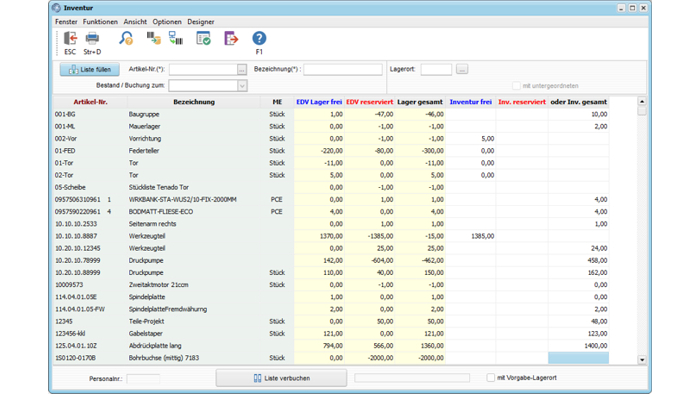The width and height of the screenshot is (700, 394).
Task: Open help with the F1 question mark icon
Action: point(259,39)
